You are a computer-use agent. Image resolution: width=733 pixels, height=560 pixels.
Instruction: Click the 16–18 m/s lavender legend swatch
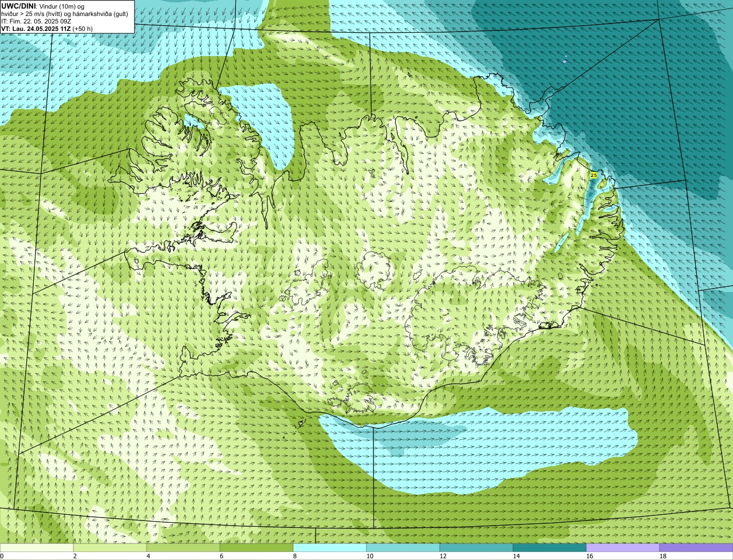(623, 547)
